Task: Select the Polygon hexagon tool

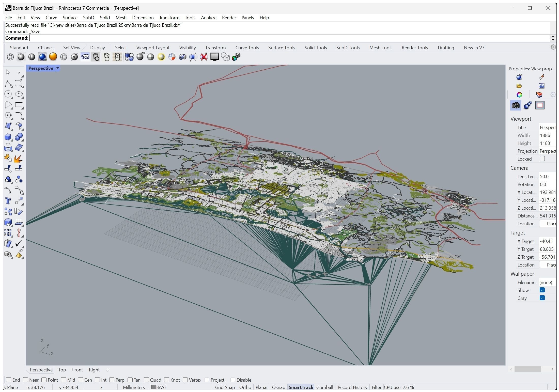Action: 8,115
